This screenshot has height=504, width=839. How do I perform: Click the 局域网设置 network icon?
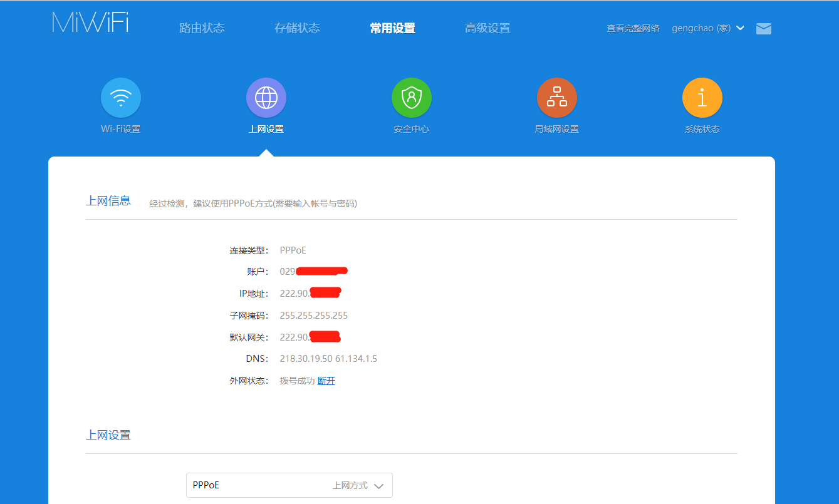(557, 98)
